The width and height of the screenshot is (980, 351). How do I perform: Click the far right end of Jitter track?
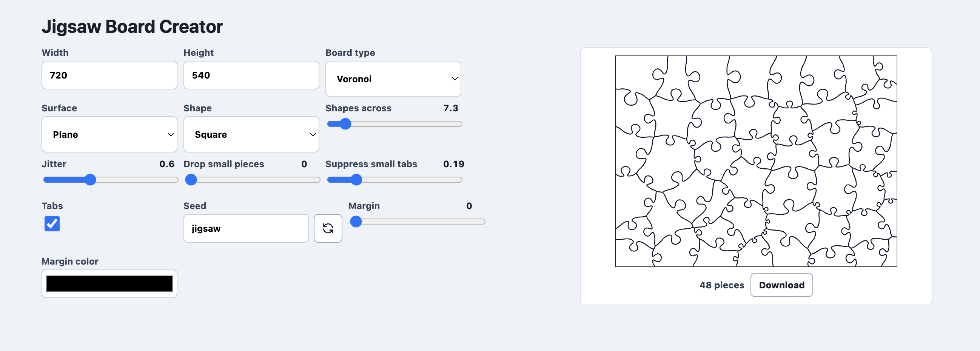[x=176, y=180]
